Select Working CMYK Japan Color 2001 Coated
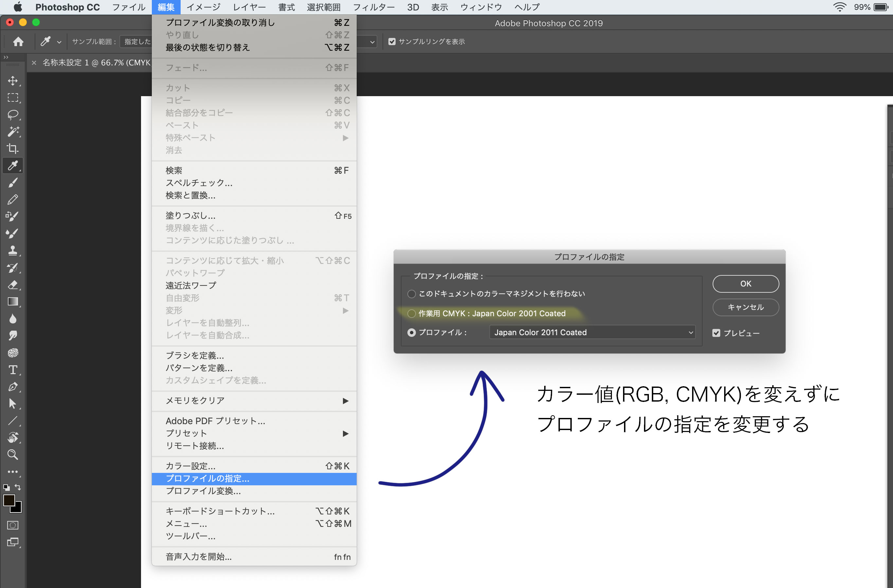The image size is (893, 588). tap(412, 314)
